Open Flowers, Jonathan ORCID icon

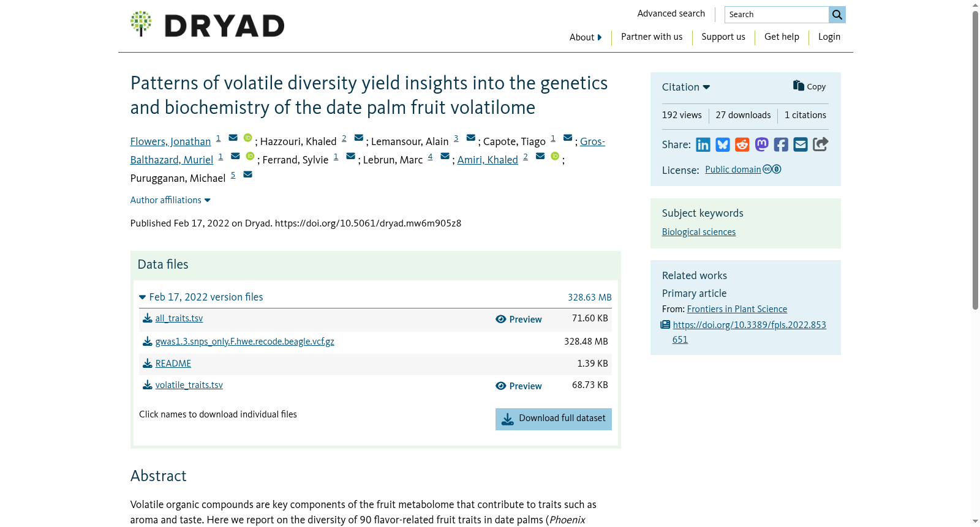pos(248,138)
